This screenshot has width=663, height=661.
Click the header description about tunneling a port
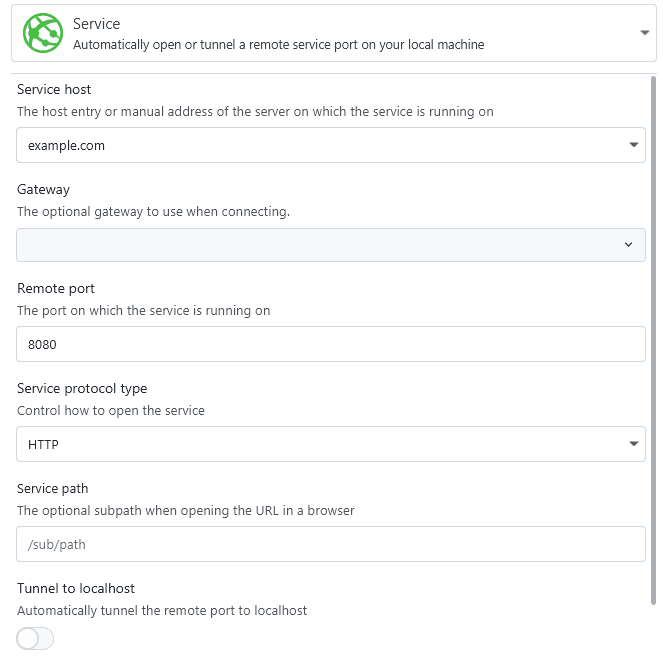click(x=278, y=44)
